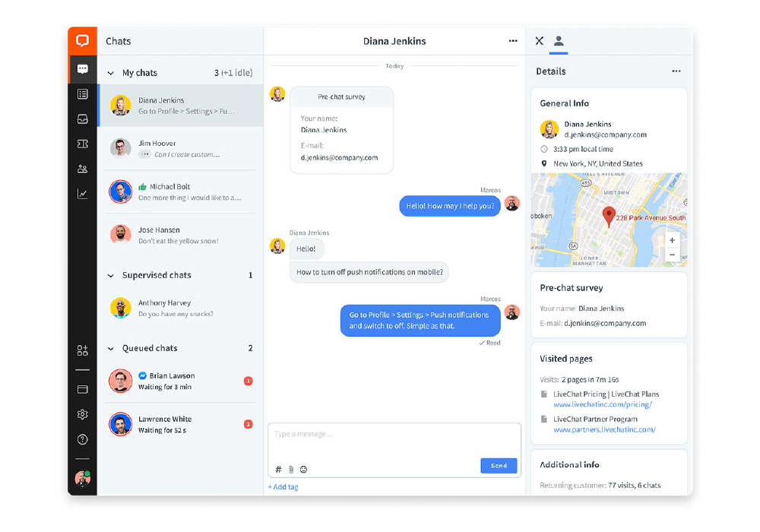Open the Traffic list icon in sidebar

[82, 94]
